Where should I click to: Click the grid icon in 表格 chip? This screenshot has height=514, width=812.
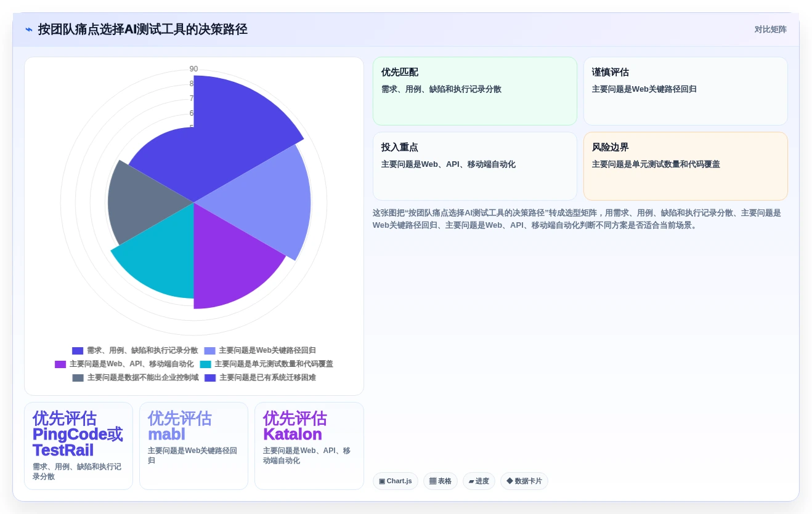click(x=432, y=481)
